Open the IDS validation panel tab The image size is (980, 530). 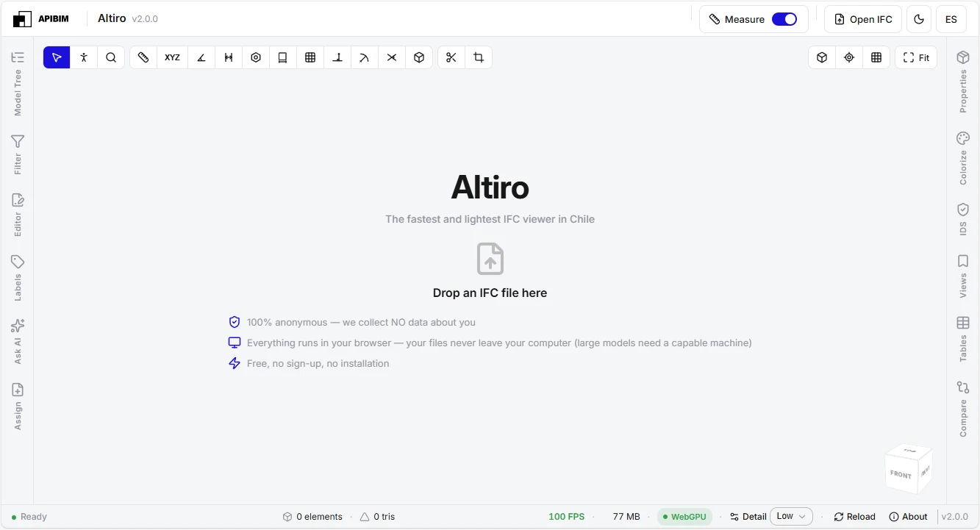pyautogui.click(x=963, y=219)
